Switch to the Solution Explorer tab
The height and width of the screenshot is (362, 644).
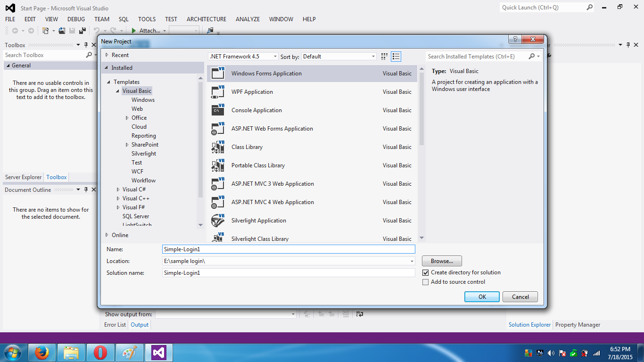point(529,325)
